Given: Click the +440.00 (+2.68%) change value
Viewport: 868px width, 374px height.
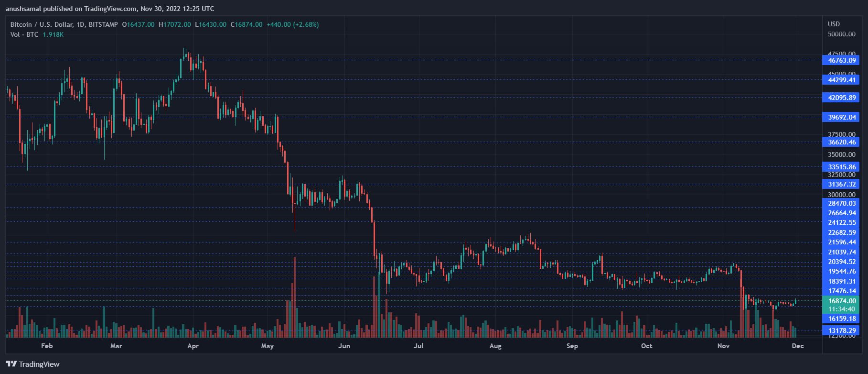Looking at the screenshot, I should (x=292, y=24).
